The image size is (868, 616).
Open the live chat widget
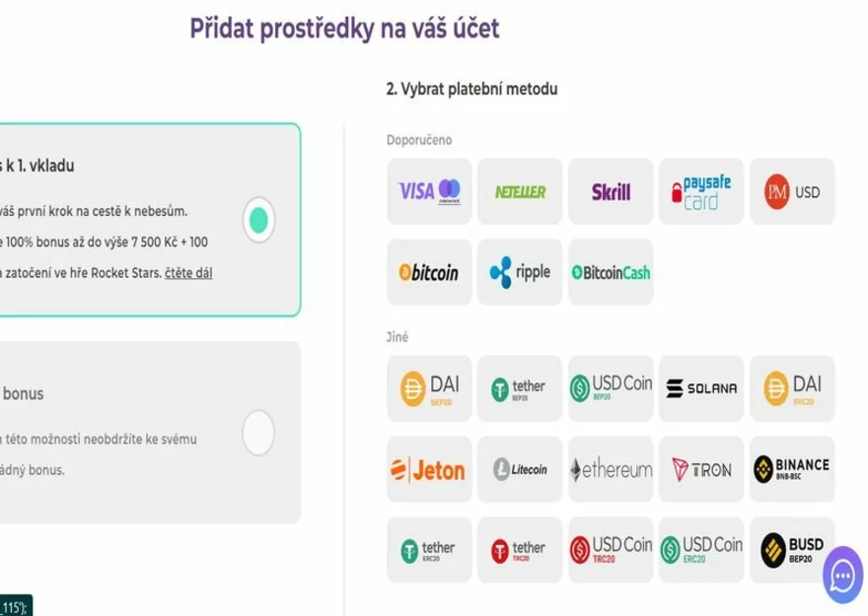[842, 574]
